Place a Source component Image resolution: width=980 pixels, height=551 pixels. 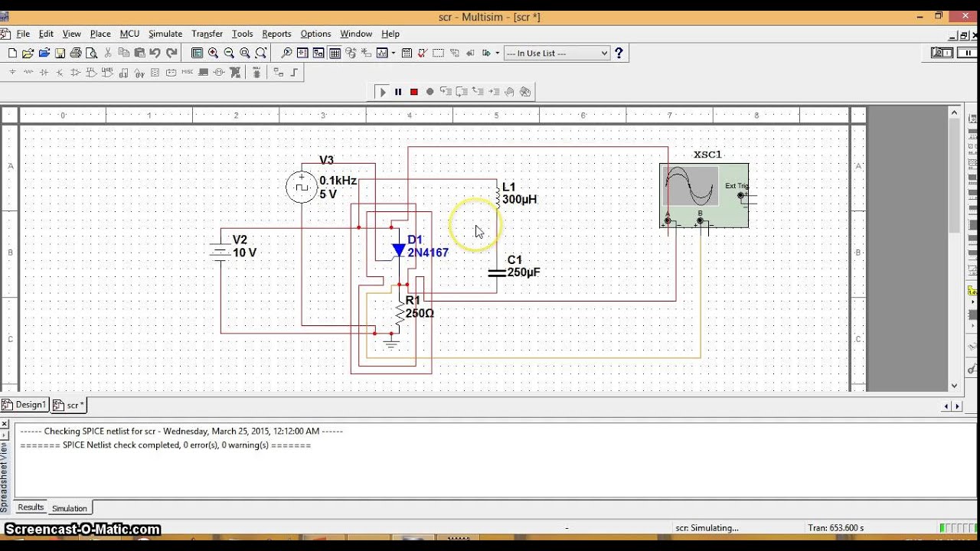(x=12, y=72)
